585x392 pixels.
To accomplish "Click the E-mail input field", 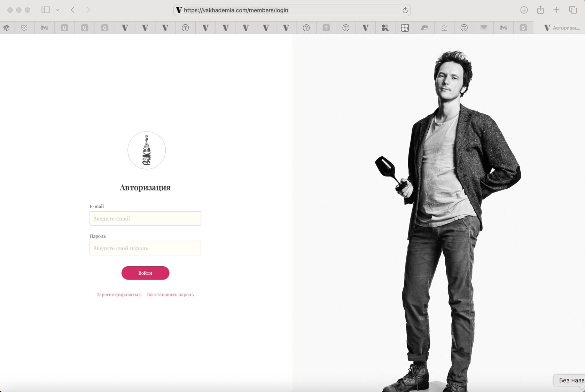I will coord(145,218).
